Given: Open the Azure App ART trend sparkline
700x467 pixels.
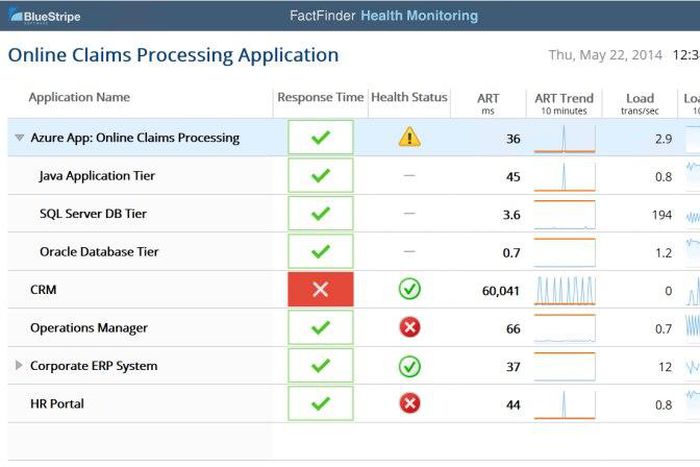Looking at the screenshot, I should pyautogui.click(x=565, y=138).
